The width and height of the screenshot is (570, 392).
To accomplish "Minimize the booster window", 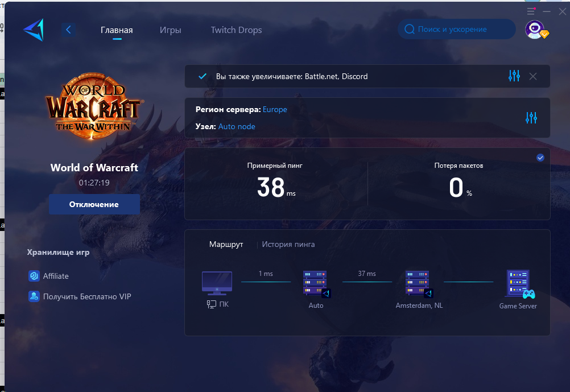I will [547, 11].
